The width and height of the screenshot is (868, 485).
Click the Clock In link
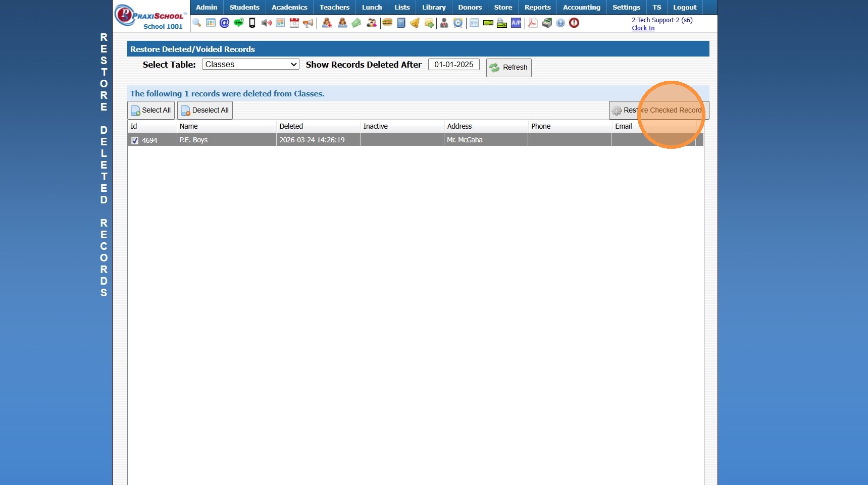pos(643,28)
